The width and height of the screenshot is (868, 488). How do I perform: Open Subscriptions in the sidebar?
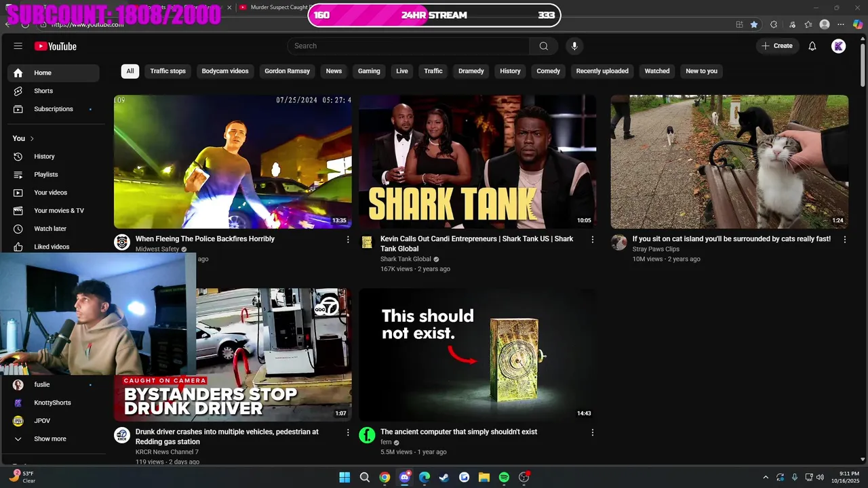tap(54, 109)
